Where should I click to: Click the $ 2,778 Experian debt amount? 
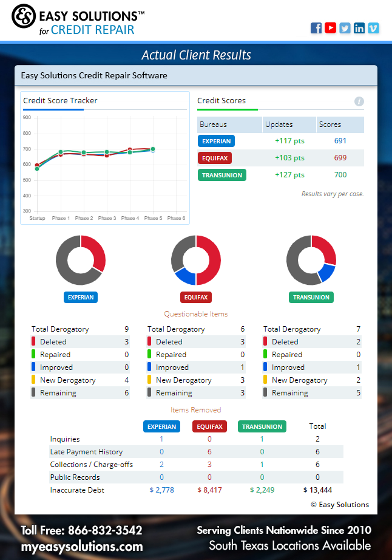coord(161,490)
